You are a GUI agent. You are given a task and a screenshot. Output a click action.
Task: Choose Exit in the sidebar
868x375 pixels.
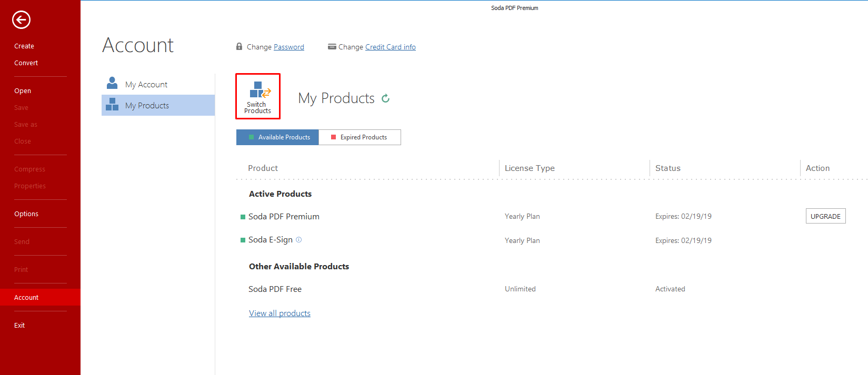tap(19, 326)
